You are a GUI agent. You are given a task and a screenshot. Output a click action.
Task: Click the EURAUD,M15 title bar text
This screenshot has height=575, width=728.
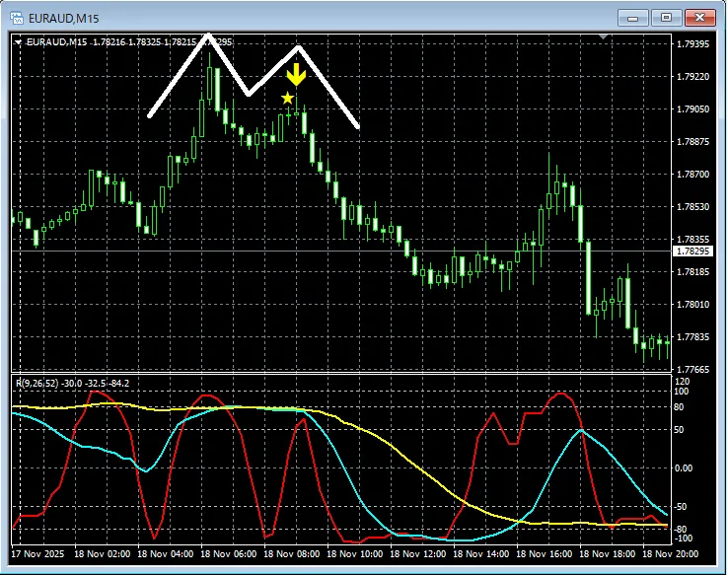click(x=63, y=19)
